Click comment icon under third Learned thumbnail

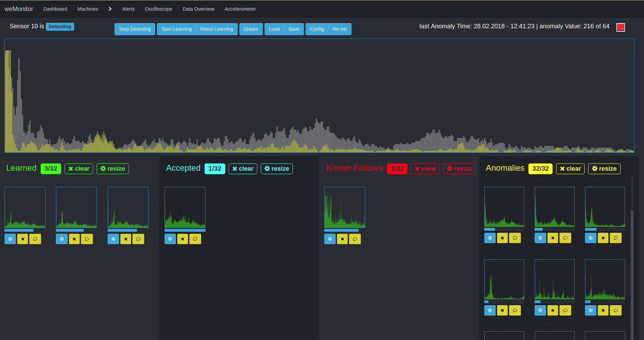[x=138, y=239]
